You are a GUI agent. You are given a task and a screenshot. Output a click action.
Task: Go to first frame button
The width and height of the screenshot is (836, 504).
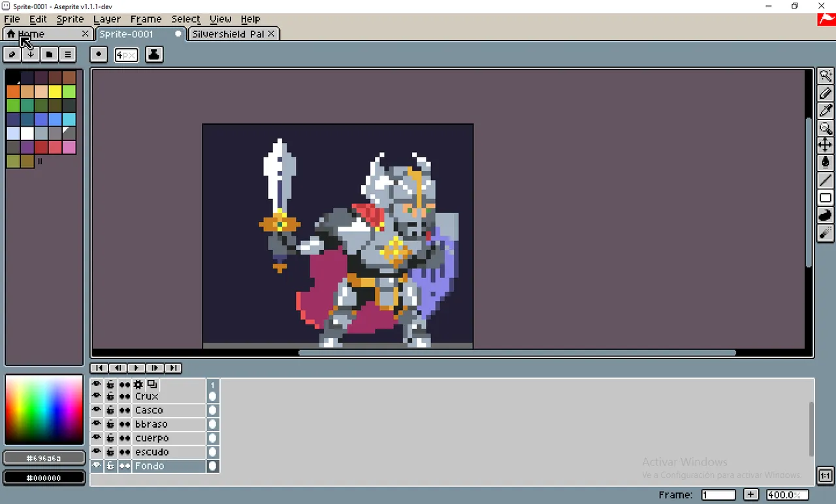point(99,368)
